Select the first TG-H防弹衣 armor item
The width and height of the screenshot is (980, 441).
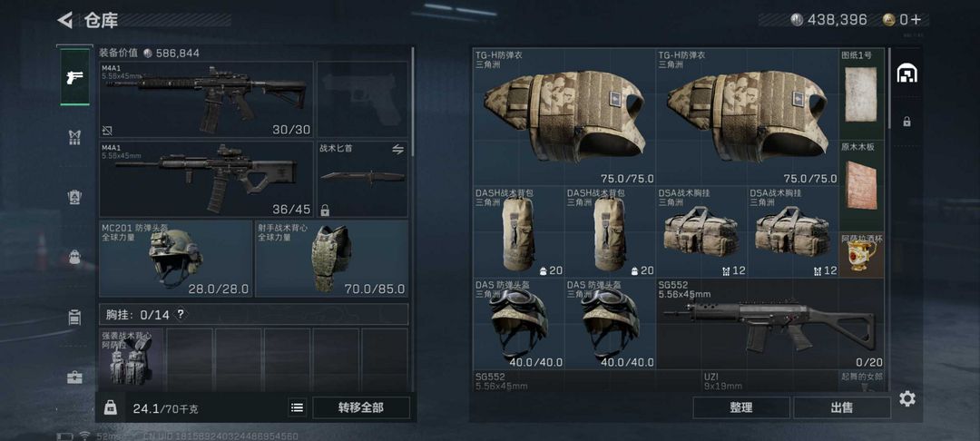click(564, 117)
